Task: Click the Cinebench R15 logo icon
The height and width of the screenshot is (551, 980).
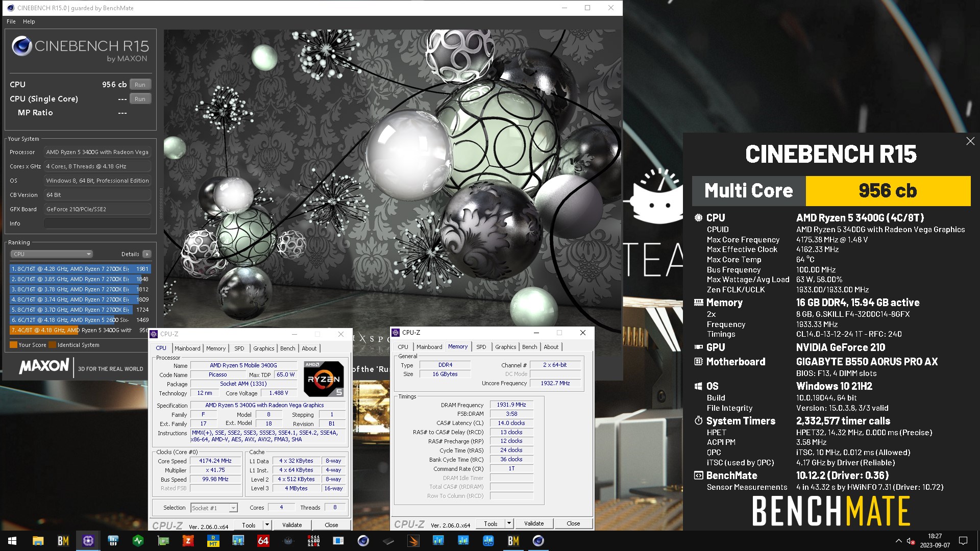Action: pos(22,46)
